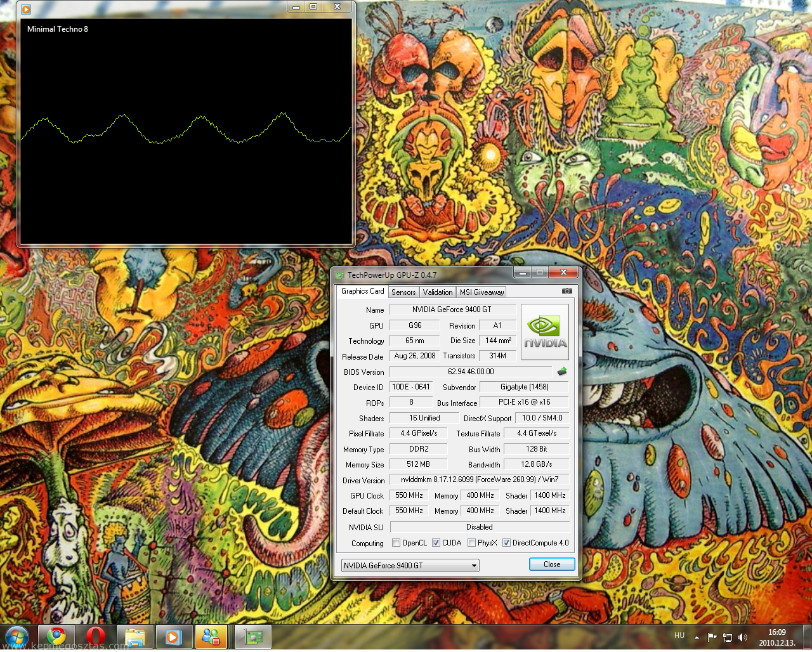Click the GPU-Z title bar icon
The height and width of the screenshot is (652, 812).
pyautogui.click(x=340, y=275)
